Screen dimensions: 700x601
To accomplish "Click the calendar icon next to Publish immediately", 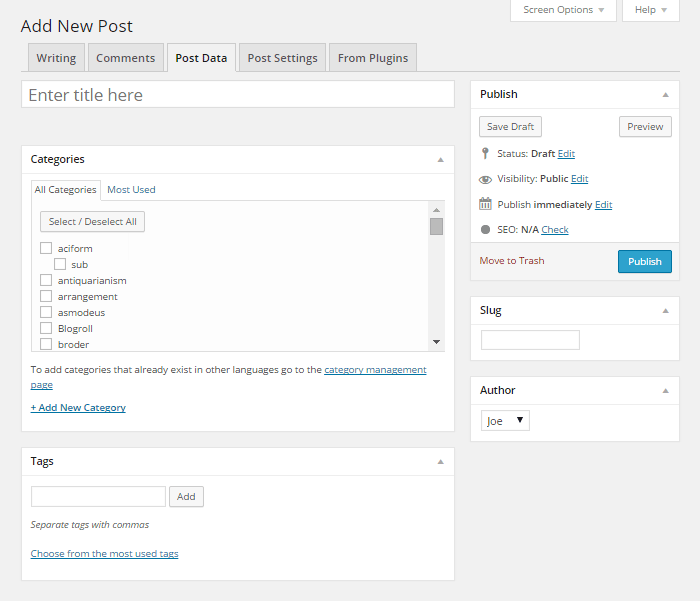I will point(485,204).
